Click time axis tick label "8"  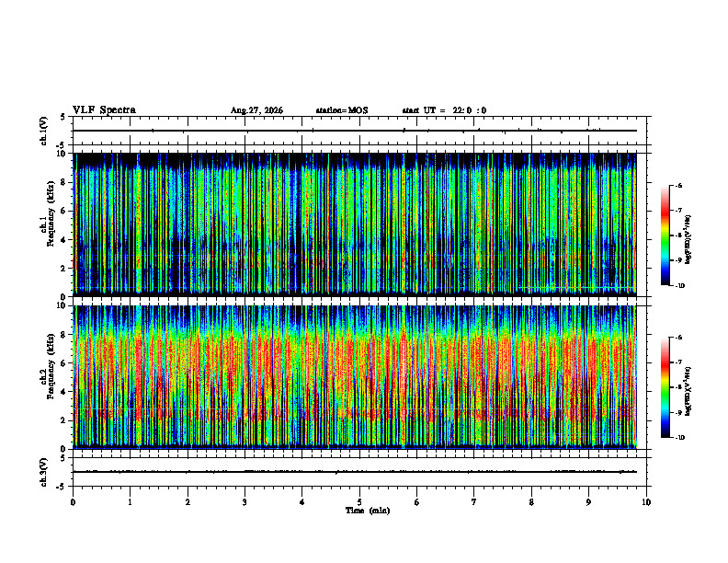(x=531, y=502)
